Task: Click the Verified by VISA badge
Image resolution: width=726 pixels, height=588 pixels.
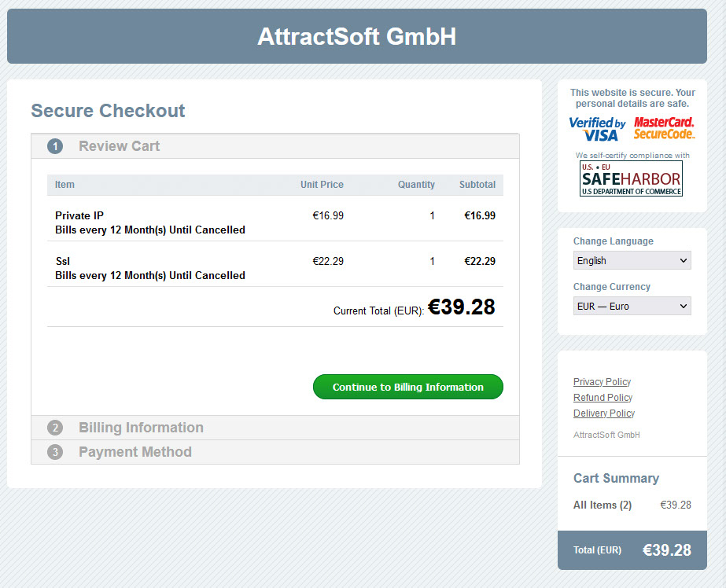Action: [x=596, y=128]
